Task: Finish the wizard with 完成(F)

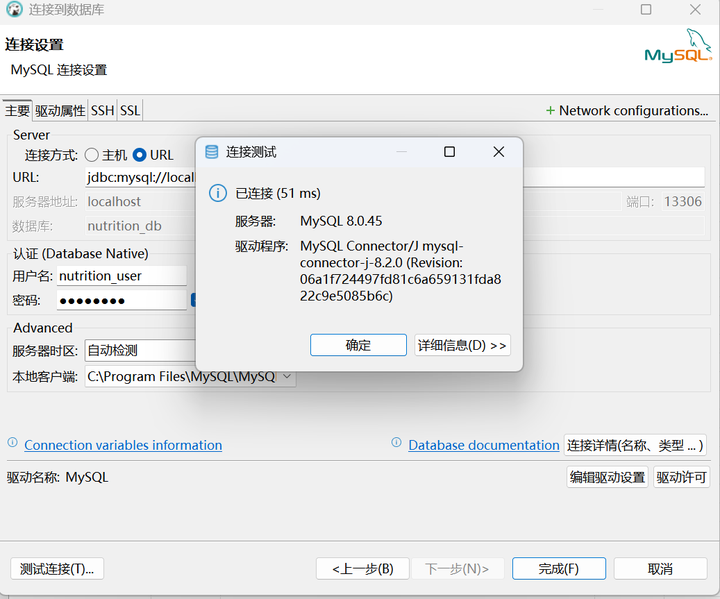Action: click(x=559, y=569)
